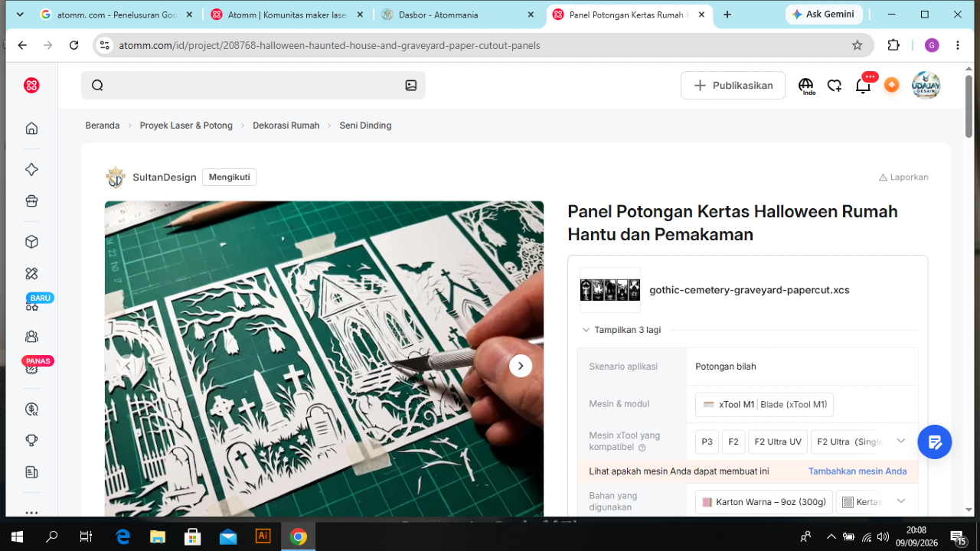The image size is (980, 551).
Task: Go to Dekorasi Rumah breadcrumb
Action: 286,126
